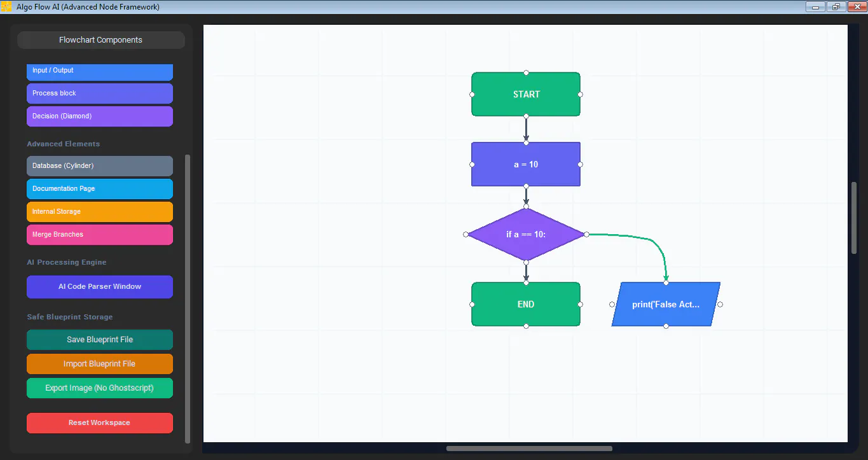The image size is (868, 460).
Task: Minimize the Algo Flow AI window
Action: 815,7
